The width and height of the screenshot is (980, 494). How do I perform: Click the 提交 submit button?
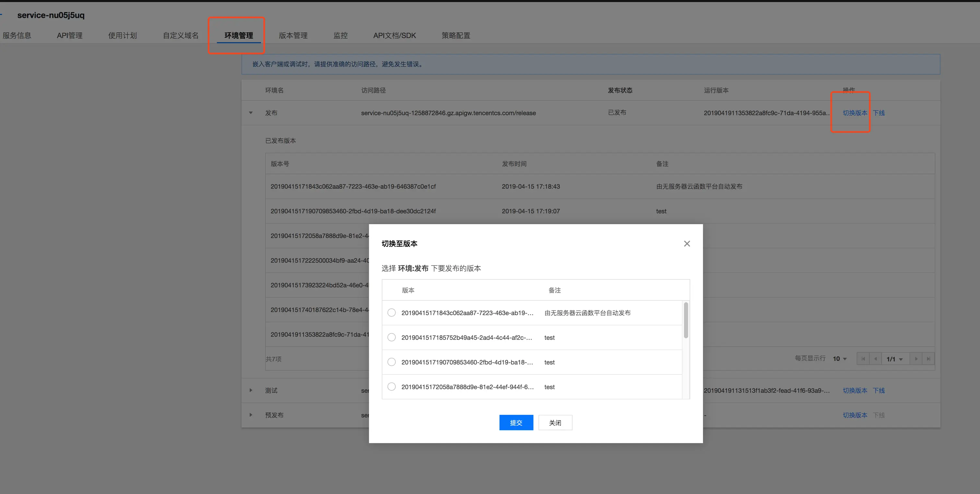pyautogui.click(x=516, y=423)
